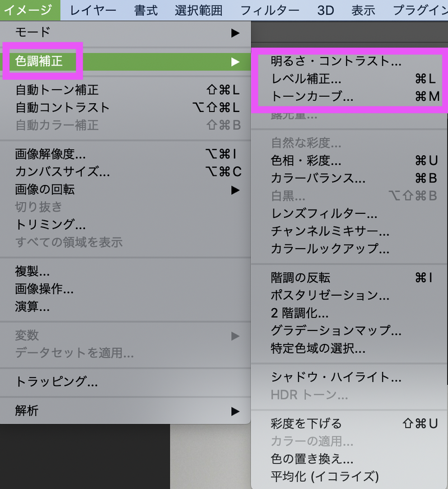Open the フィルター menu

(x=269, y=10)
